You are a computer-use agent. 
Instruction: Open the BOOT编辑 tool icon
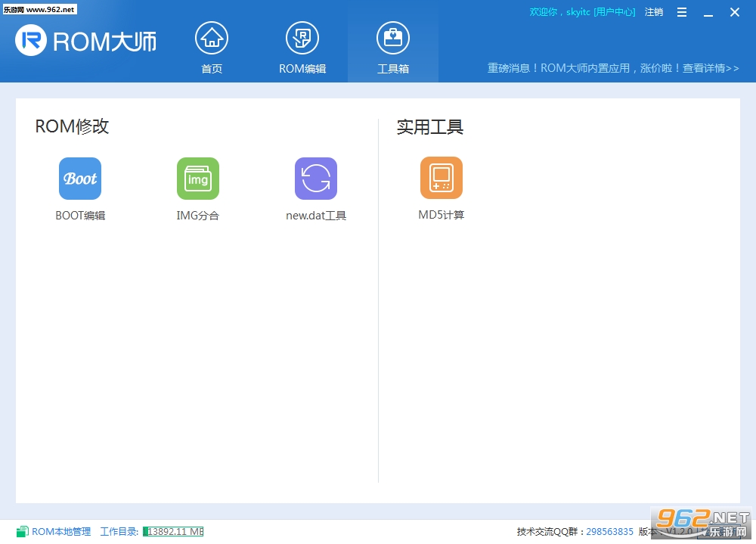point(80,179)
